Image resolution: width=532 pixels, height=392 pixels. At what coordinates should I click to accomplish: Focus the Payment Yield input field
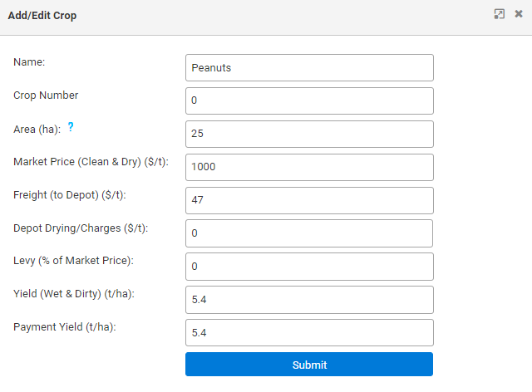pyautogui.click(x=309, y=333)
